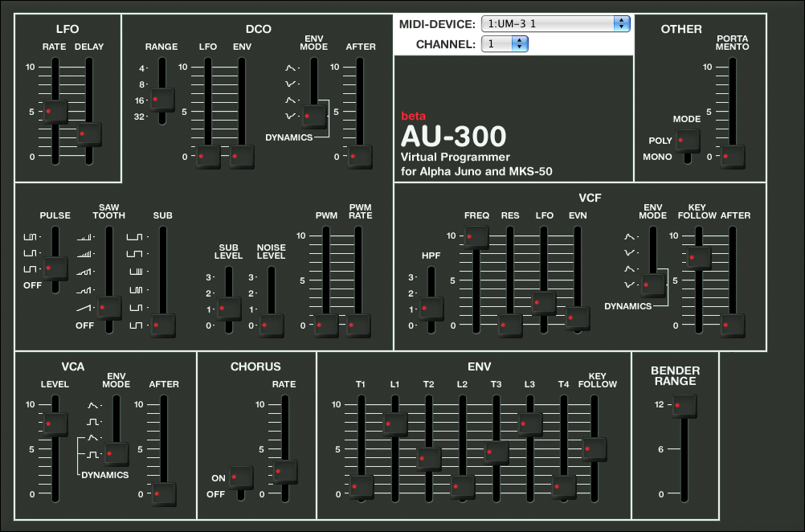
Task: Click the VCF FREQ slider knob
Action: (x=476, y=237)
